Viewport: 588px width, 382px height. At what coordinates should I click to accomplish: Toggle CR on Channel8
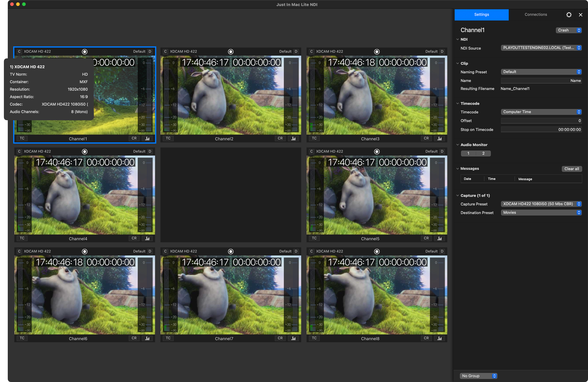pos(426,338)
